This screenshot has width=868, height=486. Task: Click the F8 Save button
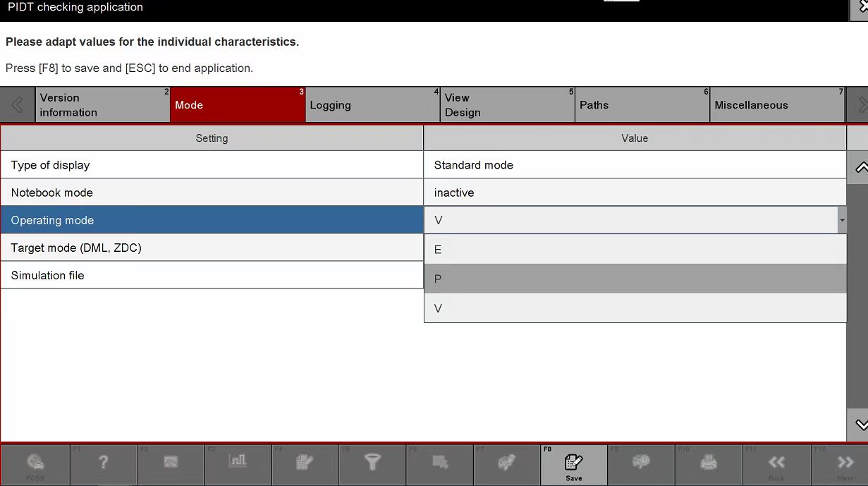pyautogui.click(x=573, y=465)
